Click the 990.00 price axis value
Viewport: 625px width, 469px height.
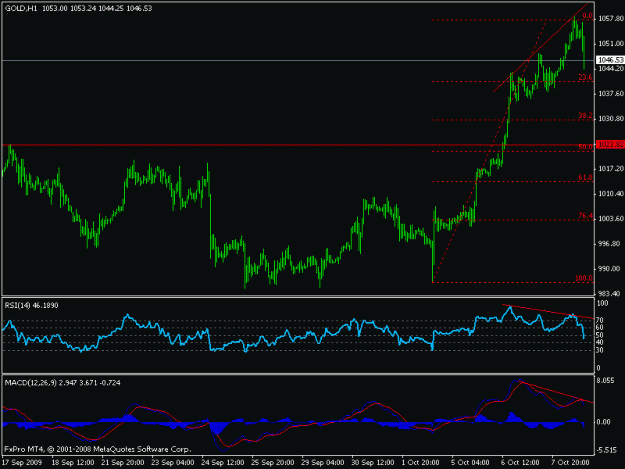point(611,269)
